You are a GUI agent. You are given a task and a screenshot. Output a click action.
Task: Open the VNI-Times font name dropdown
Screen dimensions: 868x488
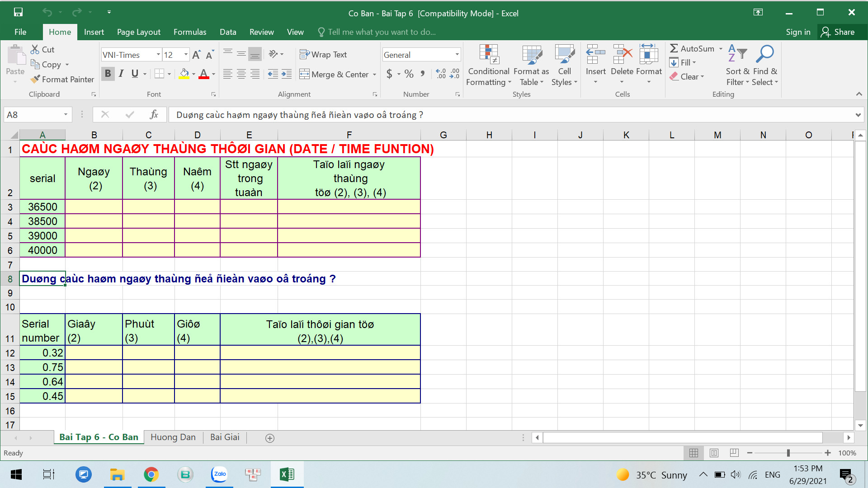[158, 55]
